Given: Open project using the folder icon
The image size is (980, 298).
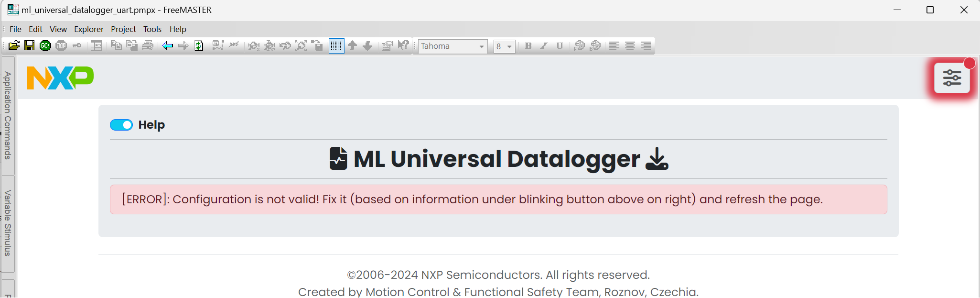Looking at the screenshot, I should click(14, 46).
